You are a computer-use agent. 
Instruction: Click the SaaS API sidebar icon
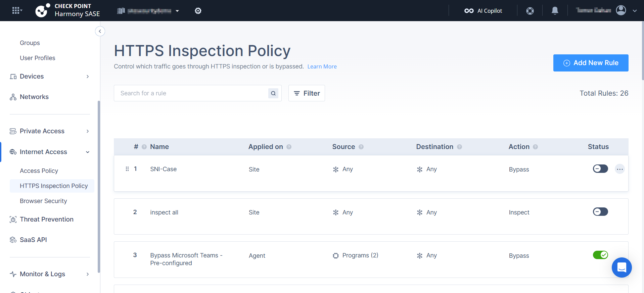point(13,240)
